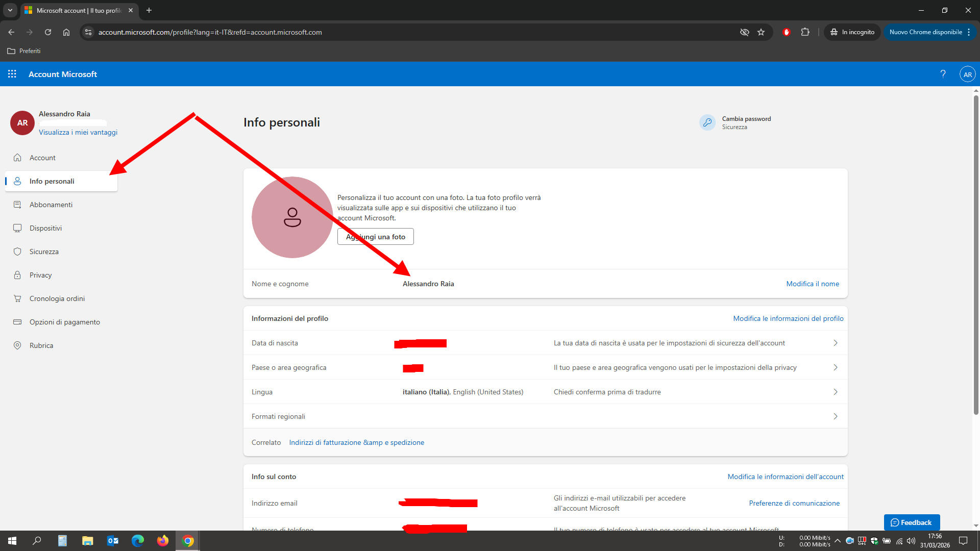980x551 pixels.
Task: Open Privacy section in the sidebar
Action: (x=61, y=275)
